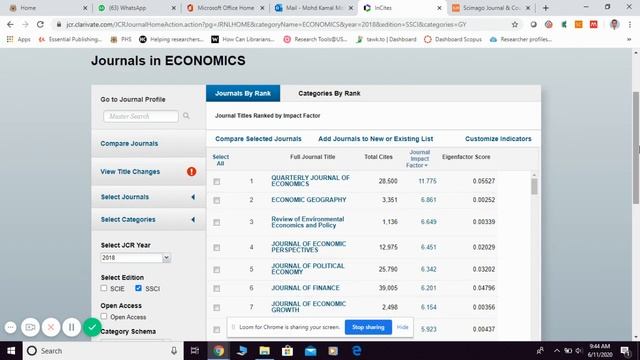Screen dimensions: 640x360
Task: Enable the SCIE edition checkbox
Action: pyautogui.click(x=104, y=288)
